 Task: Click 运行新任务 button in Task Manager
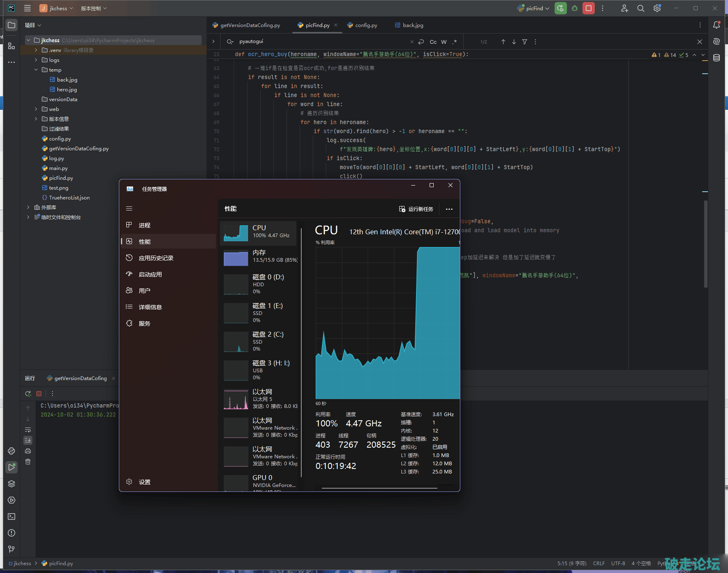pos(416,209)
